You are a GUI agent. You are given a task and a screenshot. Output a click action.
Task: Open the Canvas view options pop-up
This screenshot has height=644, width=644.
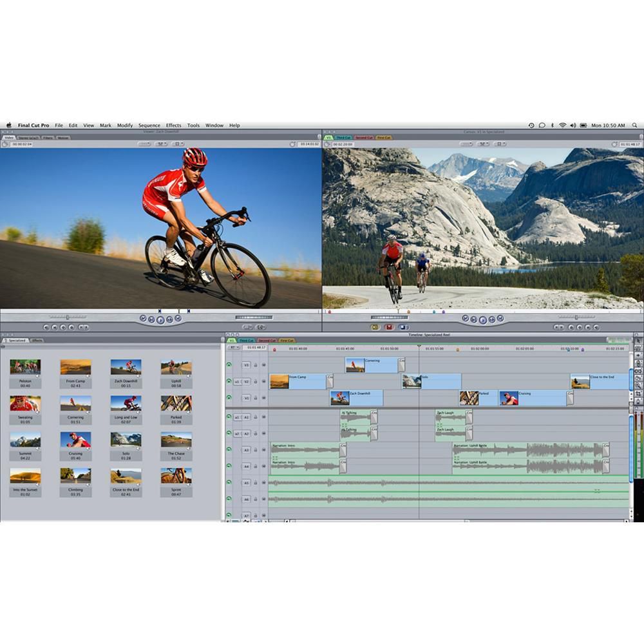click(500, 144)
